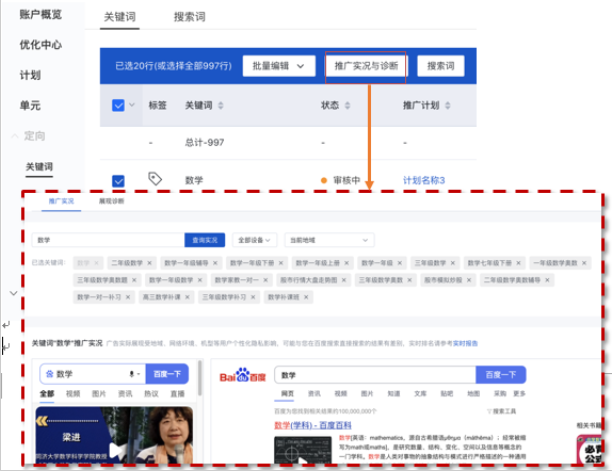Sort the table by 推广计划 column arrows
612x474 pixels.
[x=448, y=105]
